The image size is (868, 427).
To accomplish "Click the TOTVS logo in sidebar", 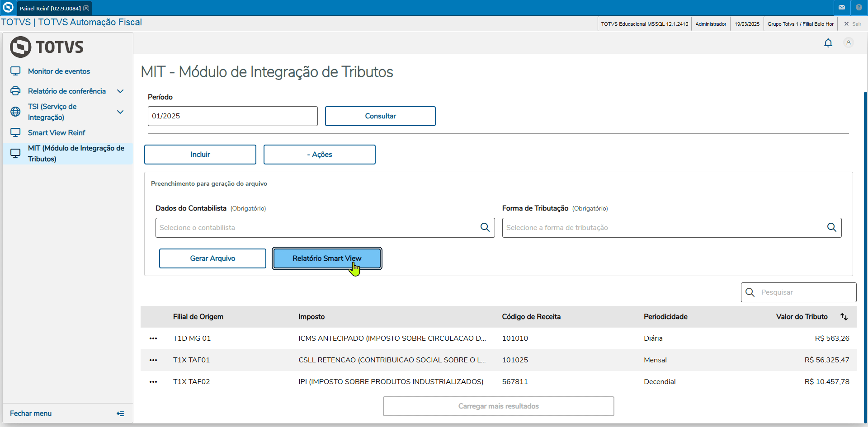I will point(47,47).
